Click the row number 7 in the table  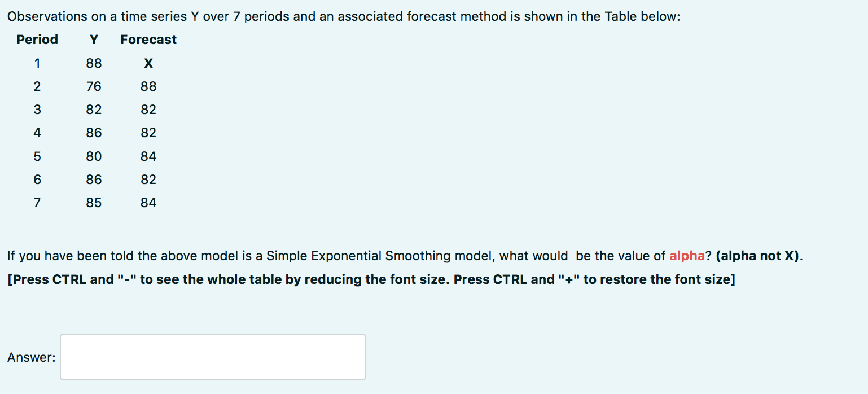37,202
